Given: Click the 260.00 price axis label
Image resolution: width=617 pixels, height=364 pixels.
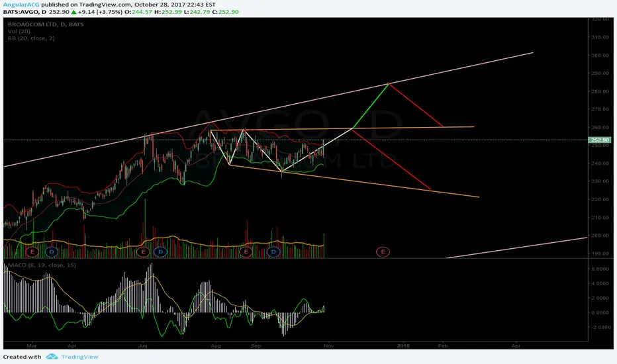Looking at the screenshot, I should pos(600,128).
